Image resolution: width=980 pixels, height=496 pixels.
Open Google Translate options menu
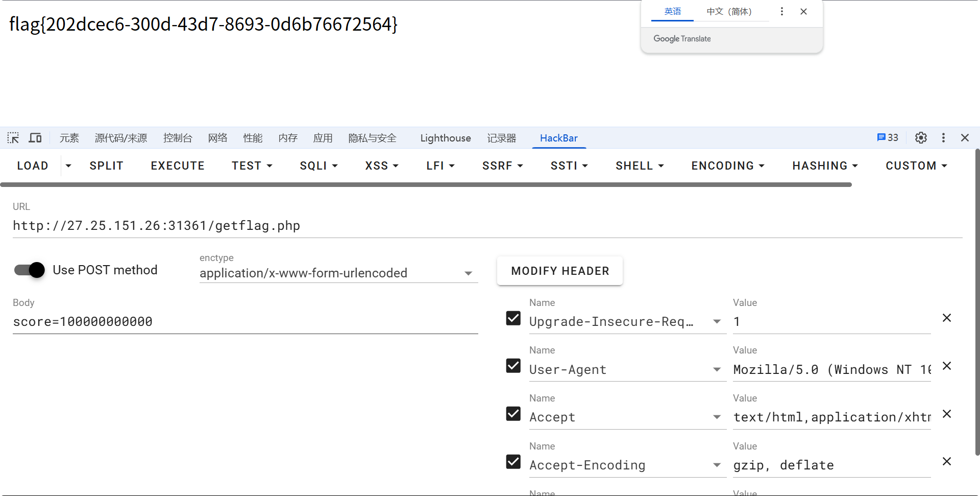781,11
